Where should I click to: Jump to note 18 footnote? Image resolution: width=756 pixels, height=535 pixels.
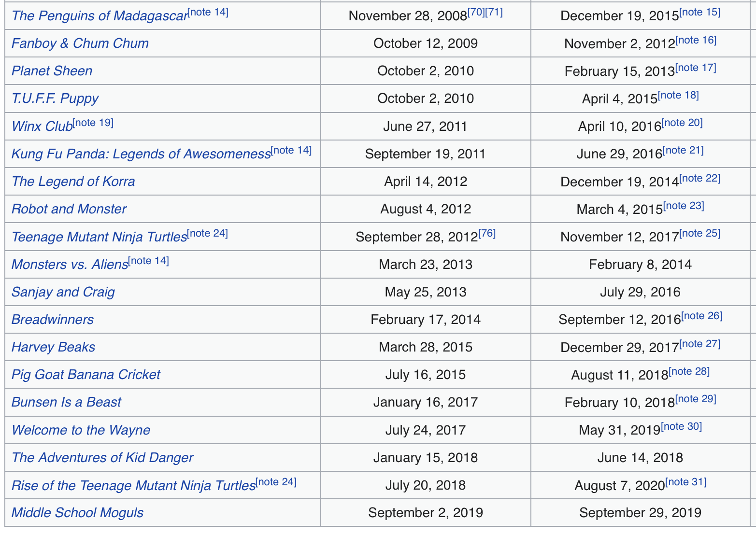678,95
